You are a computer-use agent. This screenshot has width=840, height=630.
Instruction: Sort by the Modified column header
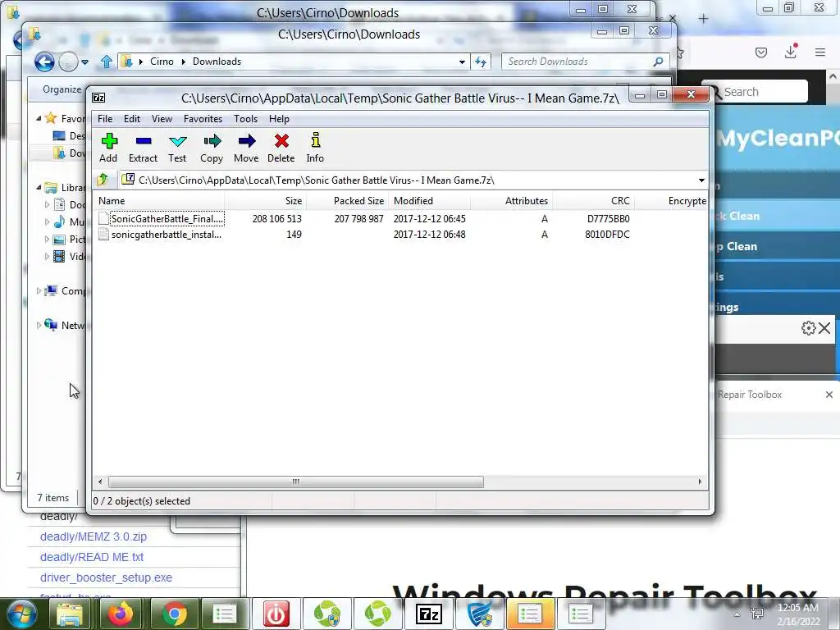pyautogui.click(x=430, y=201)
